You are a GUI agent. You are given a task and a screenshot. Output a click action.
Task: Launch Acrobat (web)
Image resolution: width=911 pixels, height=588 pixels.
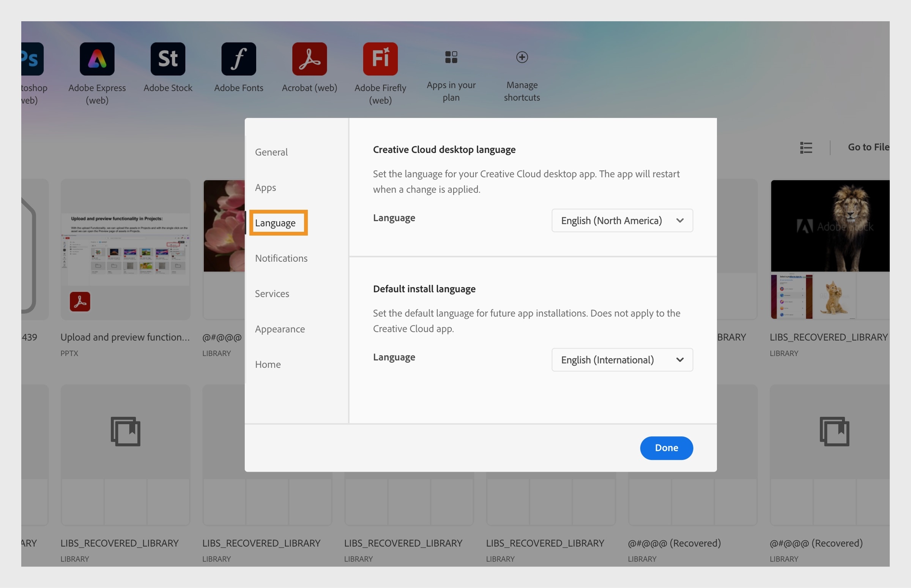pyautogui.click(x=309, y=58)
